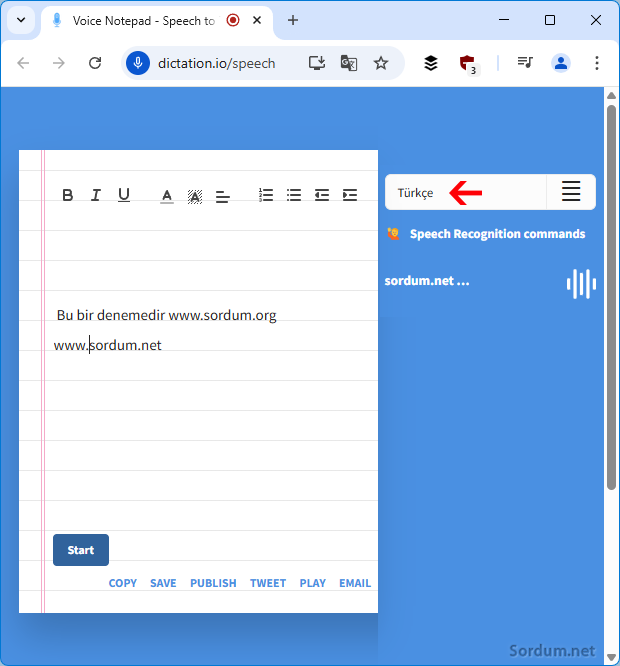The image size is (620, 666).
Task: Click the PUBLISH link
Action: tap(213, 583)
